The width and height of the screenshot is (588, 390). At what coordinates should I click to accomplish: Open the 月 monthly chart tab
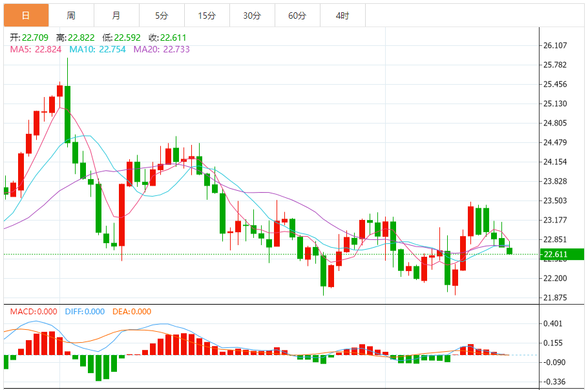116,16
